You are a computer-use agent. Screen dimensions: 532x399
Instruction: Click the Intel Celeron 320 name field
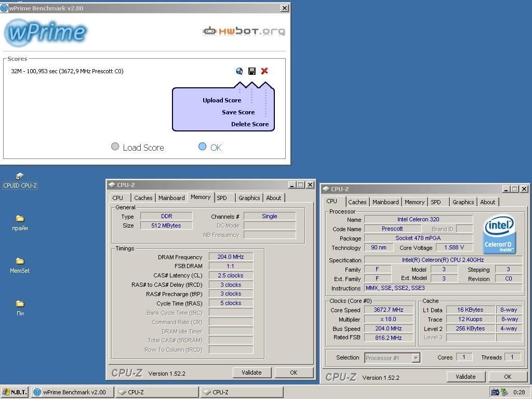(418, 220)
